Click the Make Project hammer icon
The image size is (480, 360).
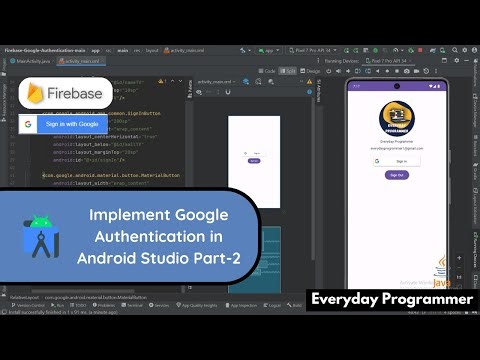[x=243, y=50]
